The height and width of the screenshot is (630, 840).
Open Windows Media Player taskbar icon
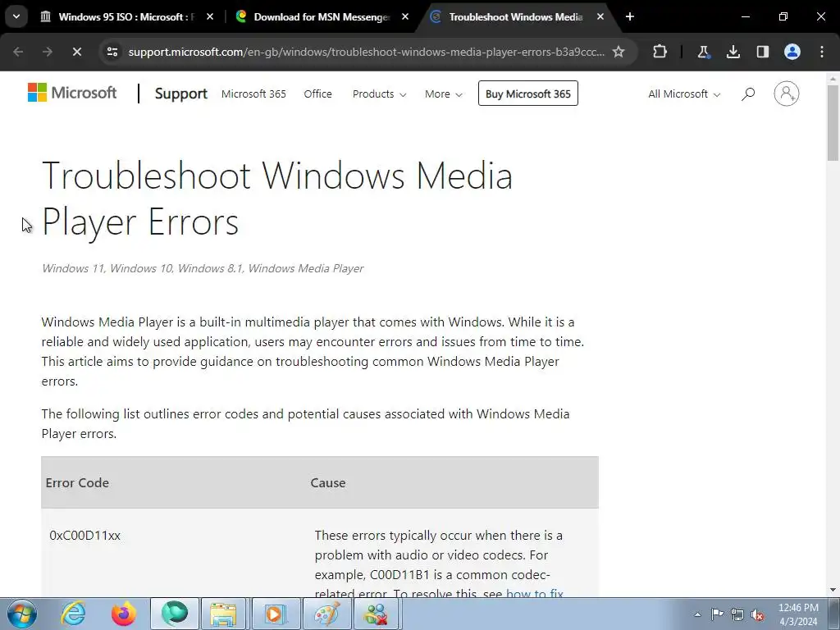pos(274,614)
